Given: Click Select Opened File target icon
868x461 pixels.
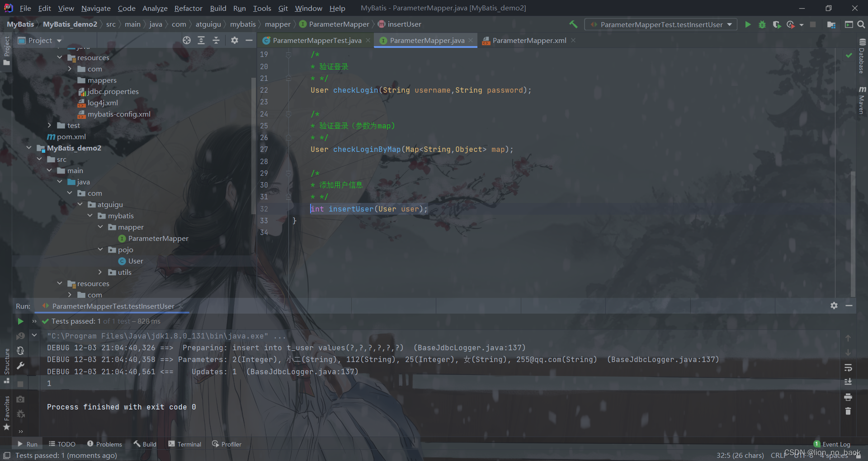Looking at the screenshot, I should (187, 40).
